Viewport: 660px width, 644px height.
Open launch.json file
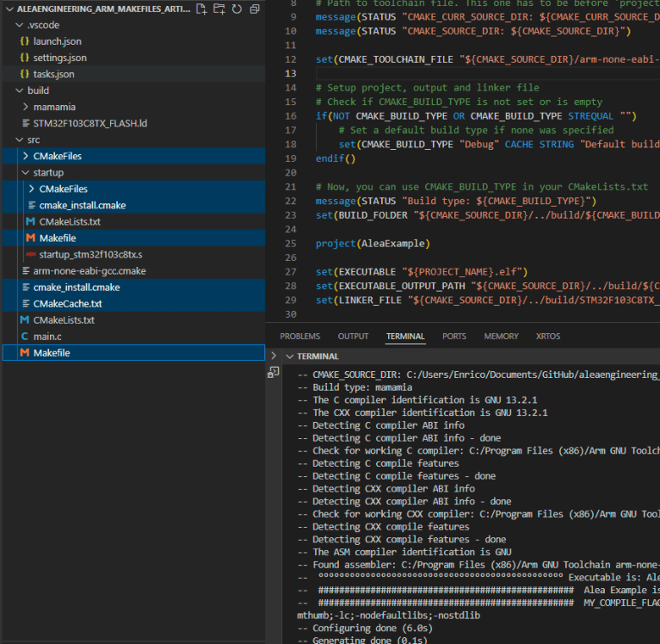pos(133,41)
